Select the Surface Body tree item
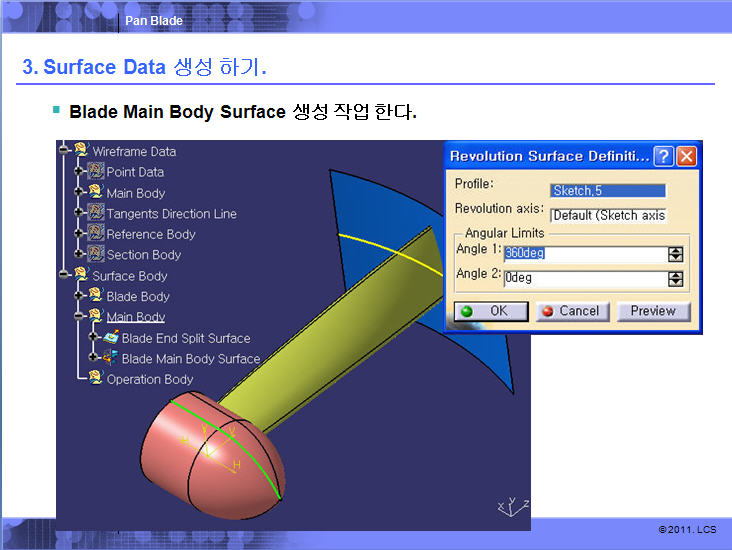This screenshot has height=550, width=732. click(129, 275)
